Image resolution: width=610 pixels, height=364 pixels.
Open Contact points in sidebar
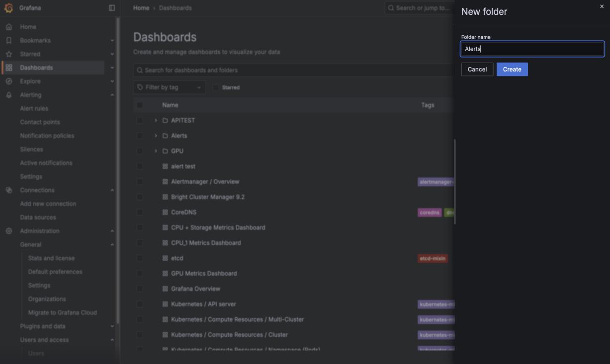(x=40, y=122)
